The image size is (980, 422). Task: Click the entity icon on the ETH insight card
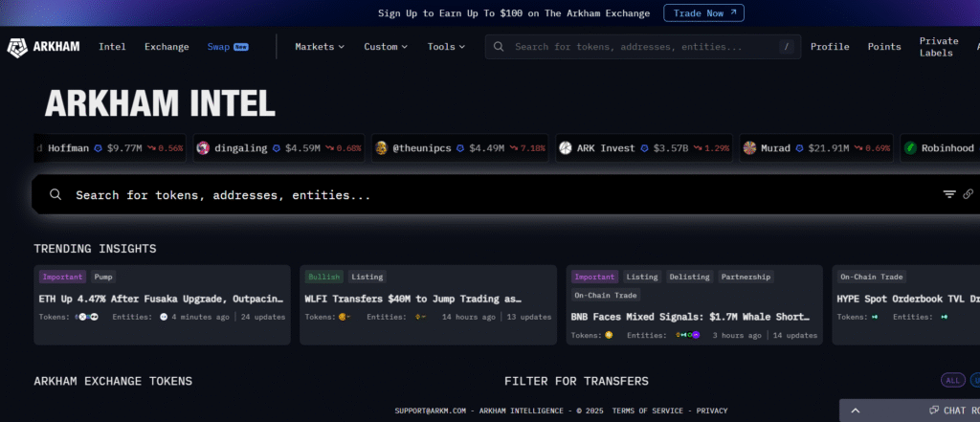pos(164,317)
